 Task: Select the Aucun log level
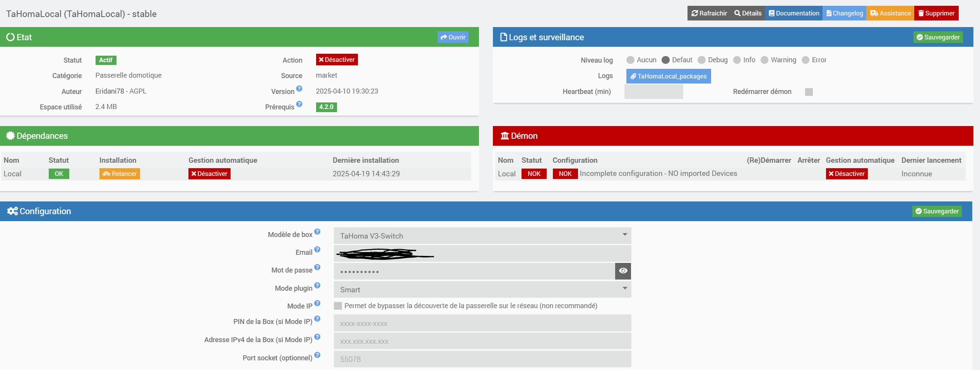click(630, 60)
